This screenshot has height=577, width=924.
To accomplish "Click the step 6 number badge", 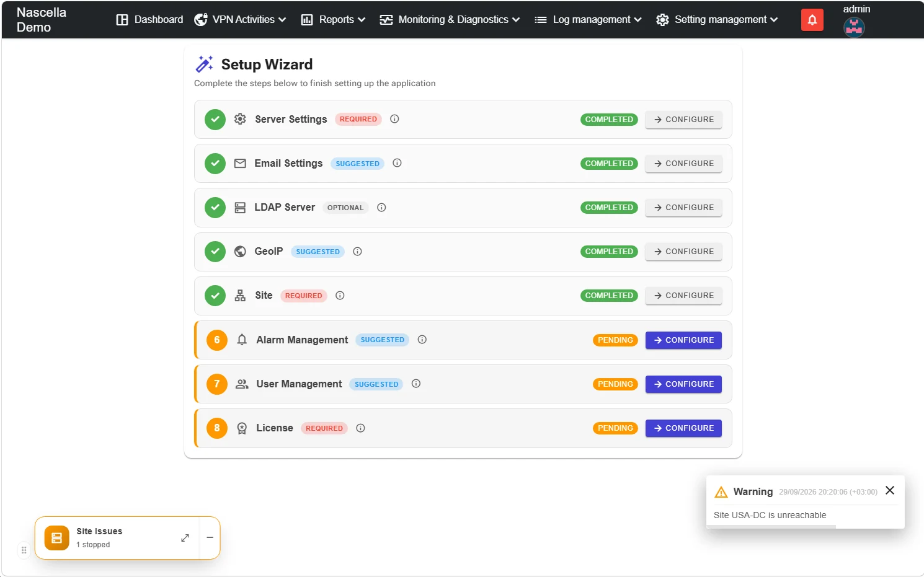I will [217, 340].
